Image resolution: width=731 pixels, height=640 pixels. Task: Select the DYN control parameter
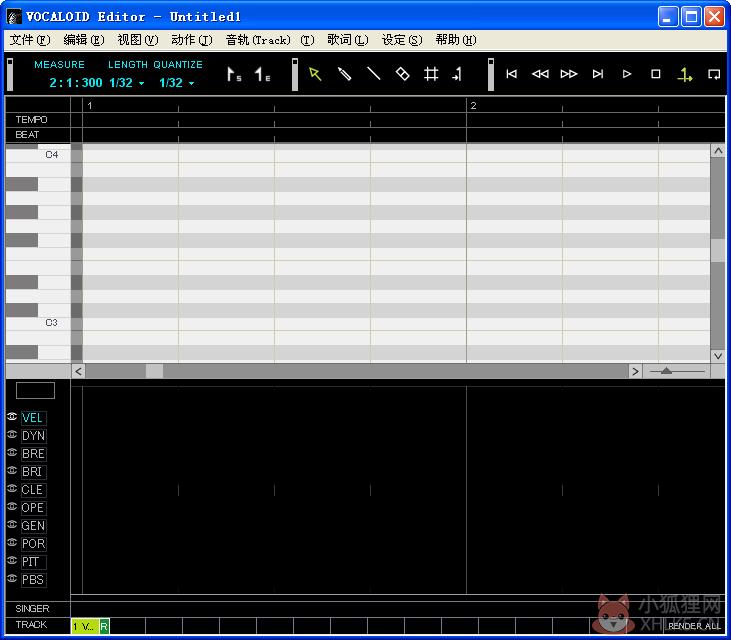click(x=33, y=436)
